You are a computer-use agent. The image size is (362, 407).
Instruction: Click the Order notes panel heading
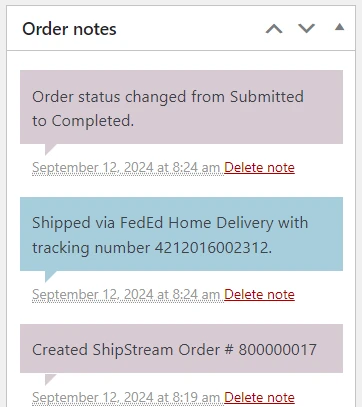(x=69, y=29)
